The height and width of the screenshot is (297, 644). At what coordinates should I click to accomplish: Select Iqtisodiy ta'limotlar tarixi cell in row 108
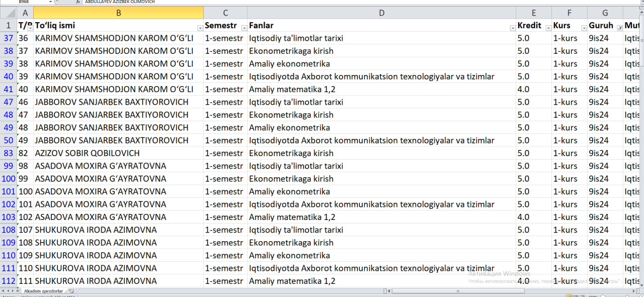381,230
